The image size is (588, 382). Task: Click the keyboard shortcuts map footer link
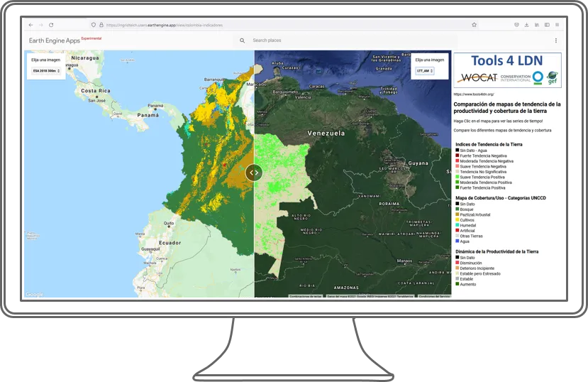tap(306, 296)
